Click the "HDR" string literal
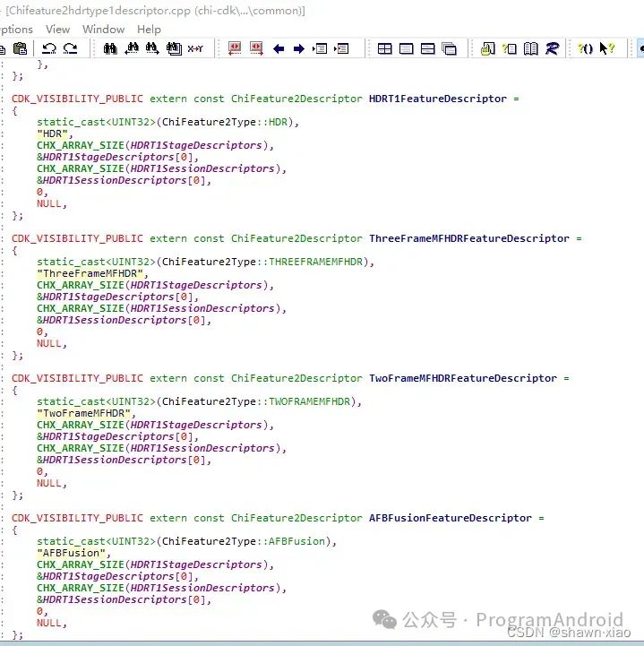 pyautogui.click(x=52, y=134)
